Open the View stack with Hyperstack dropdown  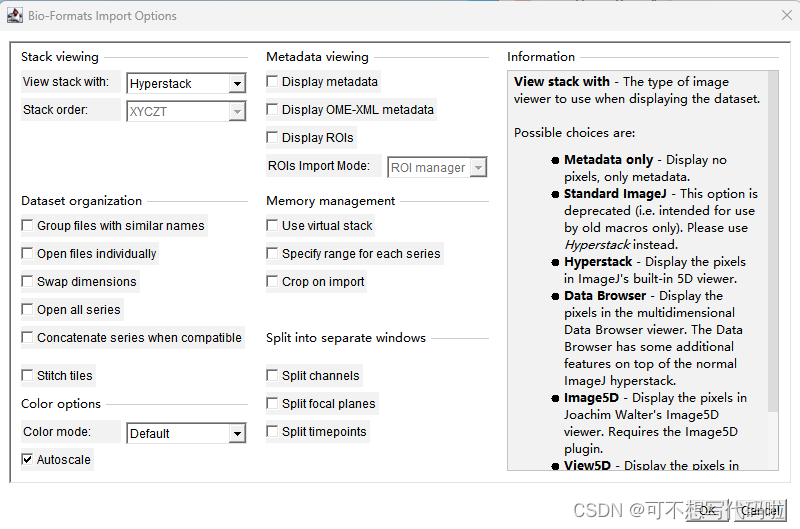[x=186, y=83]
